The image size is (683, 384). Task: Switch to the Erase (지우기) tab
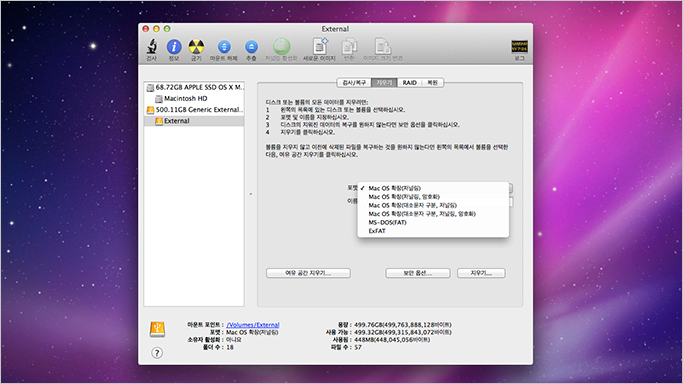(384, 83)
